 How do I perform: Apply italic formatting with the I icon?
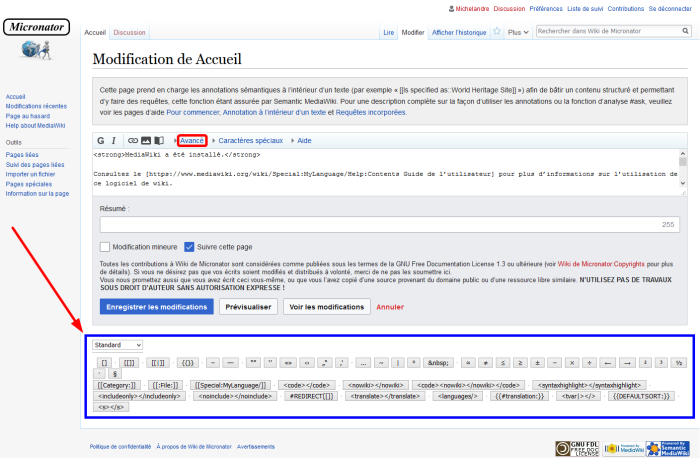(113, 141)
